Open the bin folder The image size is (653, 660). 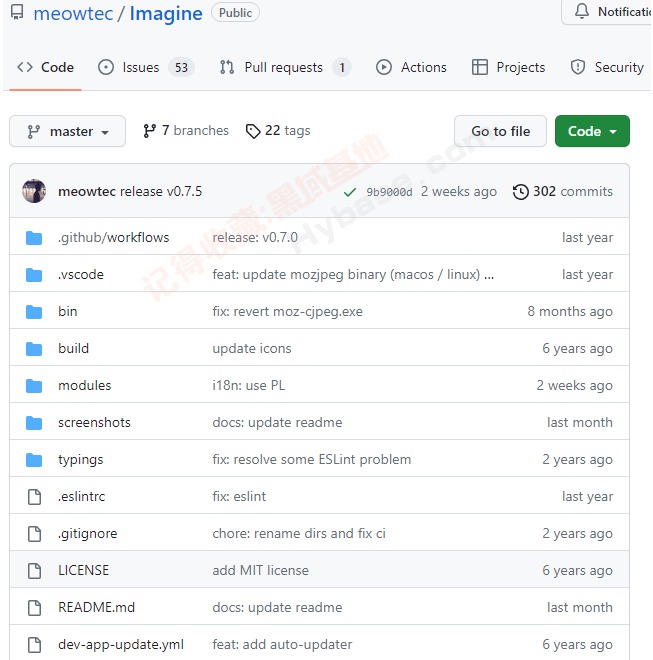coord(68,311)
